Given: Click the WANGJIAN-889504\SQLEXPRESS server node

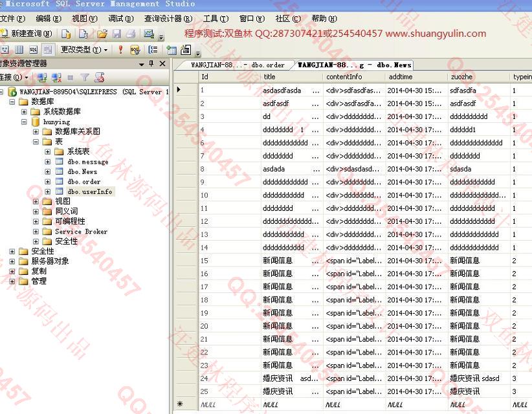Looking at the screenshot, I should [94, 92].
